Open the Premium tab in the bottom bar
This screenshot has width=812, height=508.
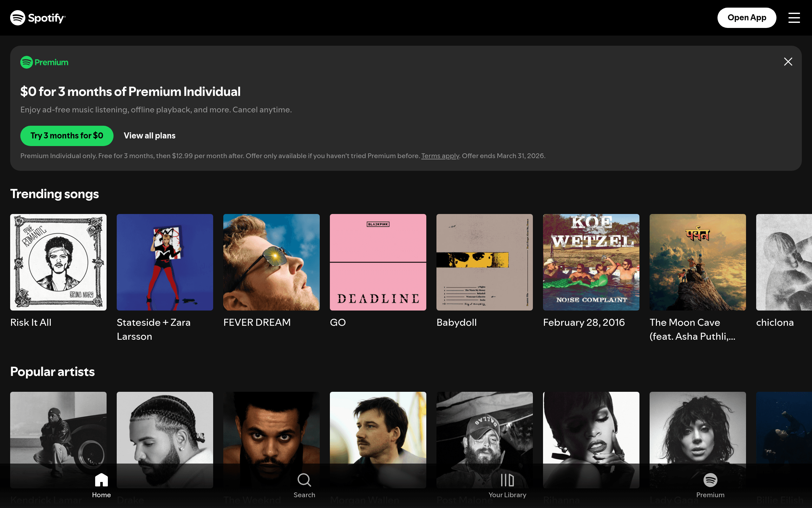(710, 485)
